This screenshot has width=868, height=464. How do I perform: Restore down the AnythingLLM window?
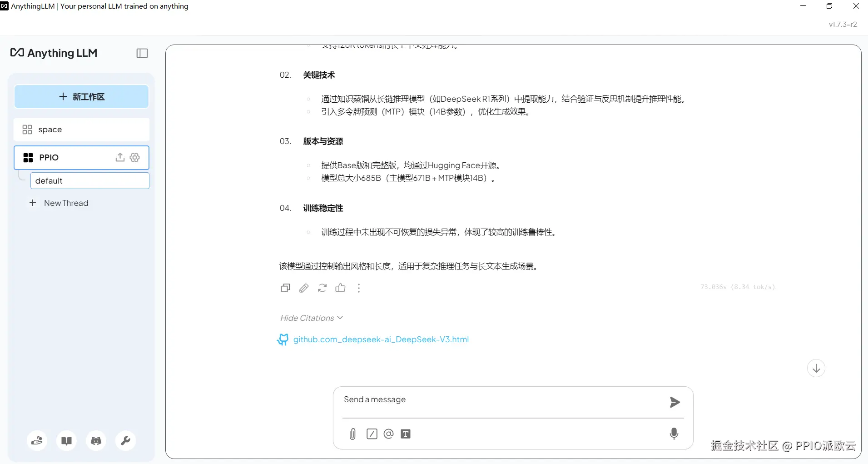(x=829, y=6)
